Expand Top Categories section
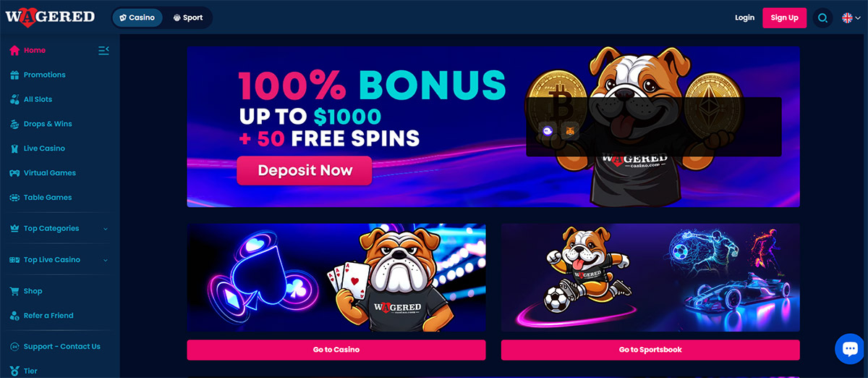This screenshot has height=378, width=868. 59,228
